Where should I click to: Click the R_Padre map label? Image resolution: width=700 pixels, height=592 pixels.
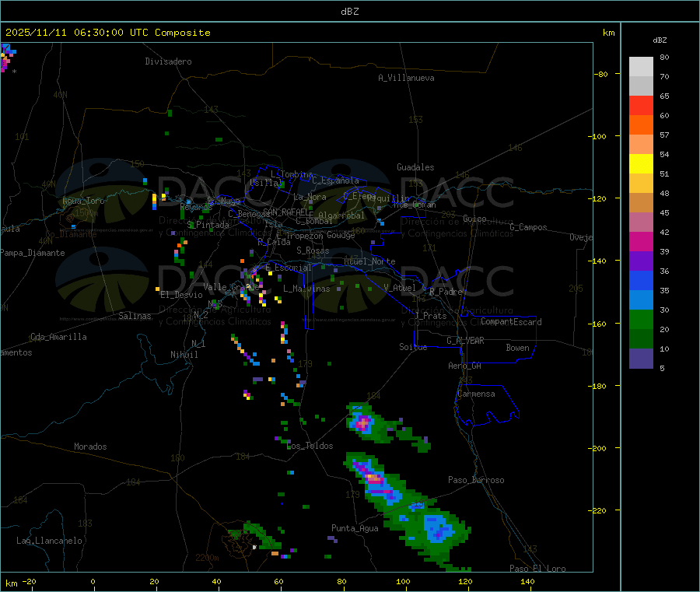(x=446, y=292)
